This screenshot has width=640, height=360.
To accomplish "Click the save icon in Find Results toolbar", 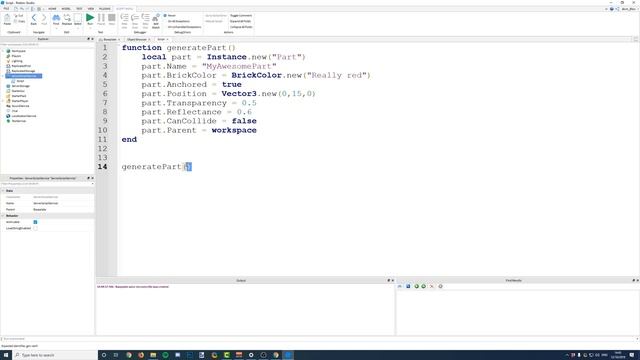I will click(x=408, y=287).
